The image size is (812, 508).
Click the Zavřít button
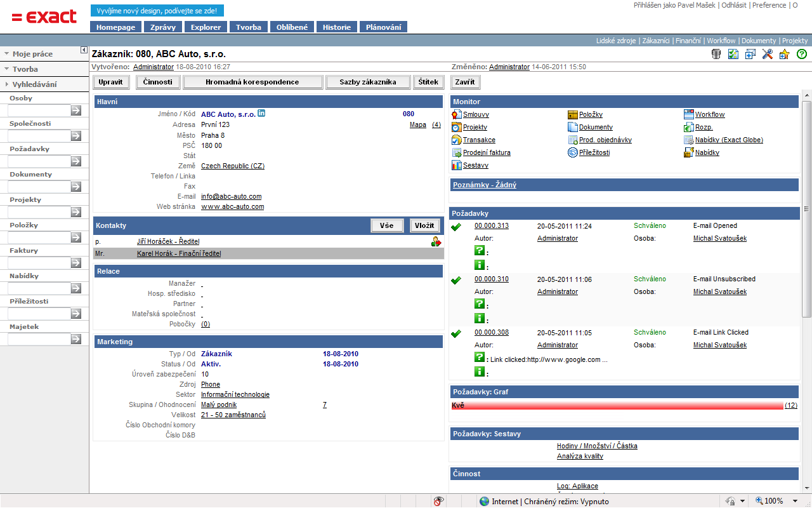(465, 82)
